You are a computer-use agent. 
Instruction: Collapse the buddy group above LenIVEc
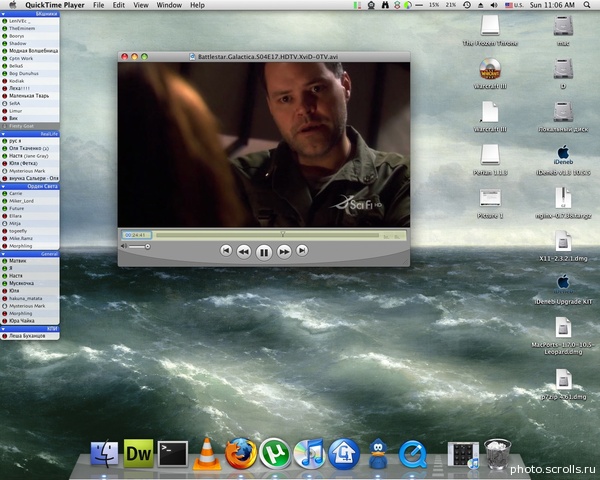tap(3, 14)
